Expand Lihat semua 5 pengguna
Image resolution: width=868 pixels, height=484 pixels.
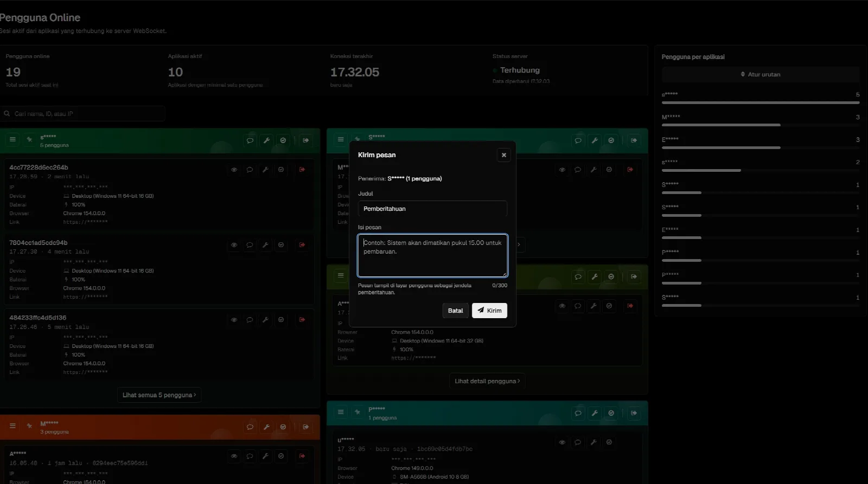(159, 395)
